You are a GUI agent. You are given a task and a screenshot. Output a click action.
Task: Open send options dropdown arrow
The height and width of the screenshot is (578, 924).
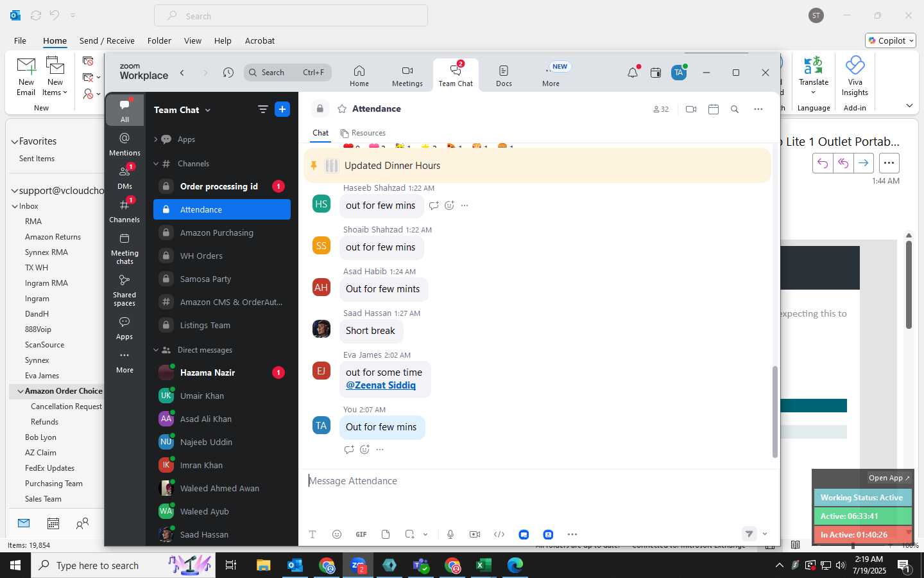tap(765, 534)
